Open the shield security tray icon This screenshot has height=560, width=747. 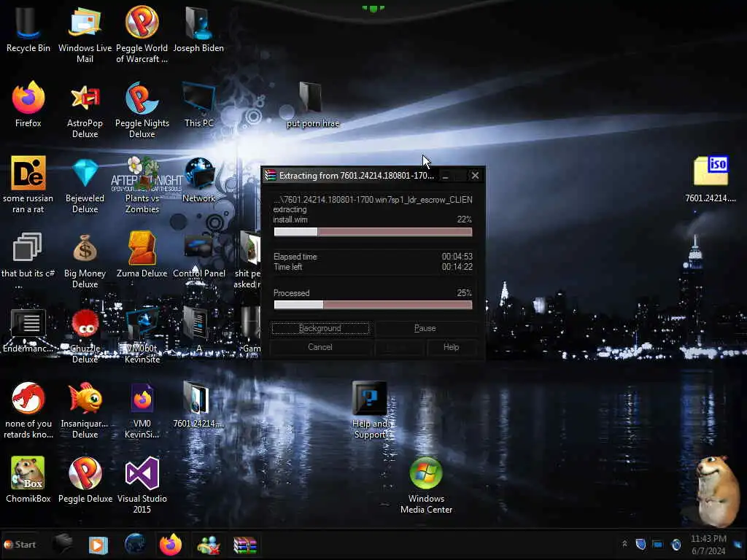pyautogui.click(x=640, y=544)
